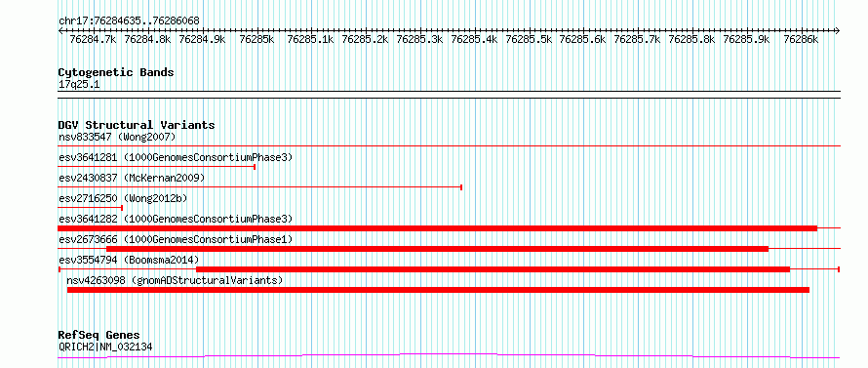Click the DGV Structural Variants track title

pos(137,125)
